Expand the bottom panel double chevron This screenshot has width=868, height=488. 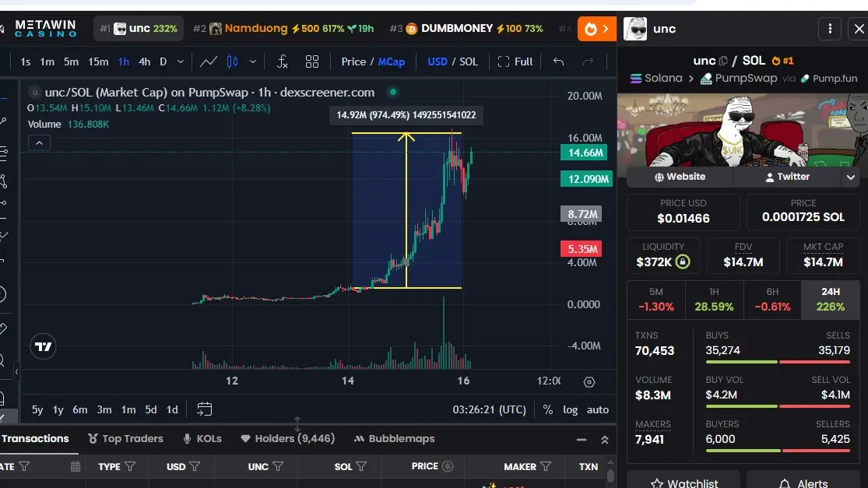pos(605,440)
